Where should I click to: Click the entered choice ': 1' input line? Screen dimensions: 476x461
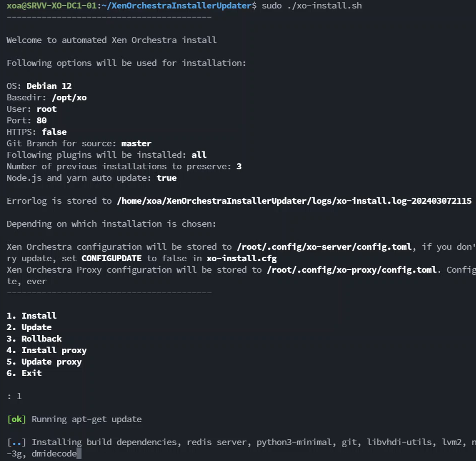[x=14, y=396]
